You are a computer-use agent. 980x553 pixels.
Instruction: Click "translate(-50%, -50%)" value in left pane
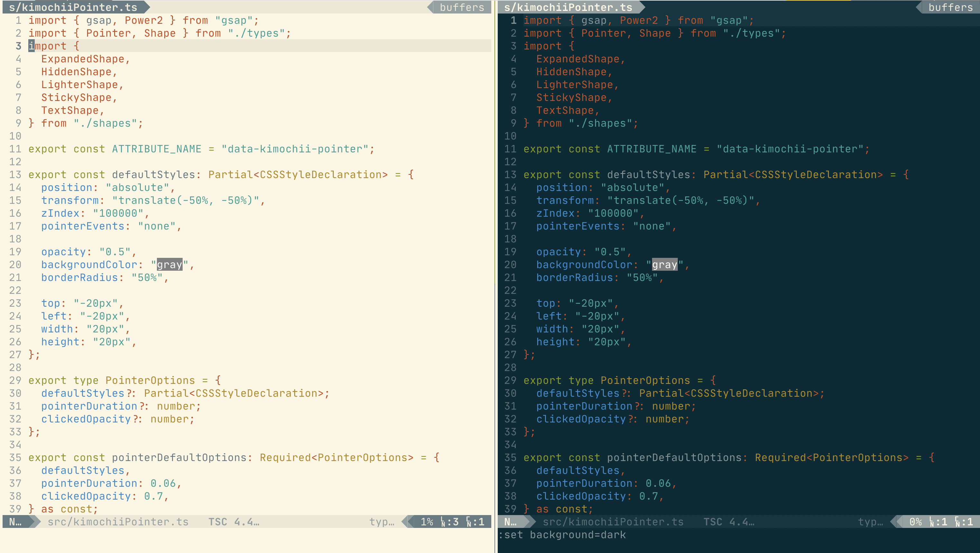[x=186, y=200]
